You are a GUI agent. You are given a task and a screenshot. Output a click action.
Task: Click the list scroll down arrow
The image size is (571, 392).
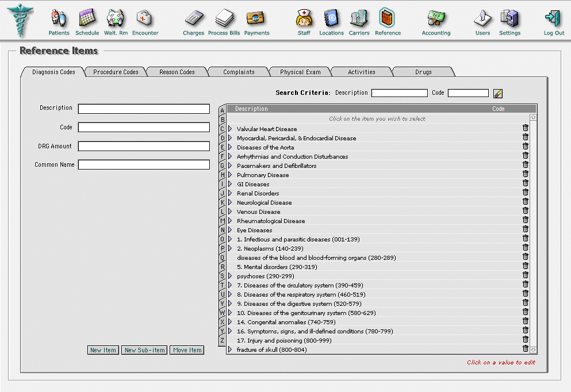click(533, 350)
